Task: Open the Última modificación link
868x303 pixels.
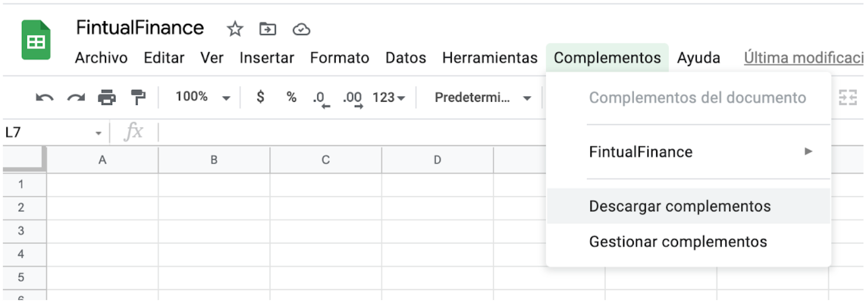Action: pos(803,58)
